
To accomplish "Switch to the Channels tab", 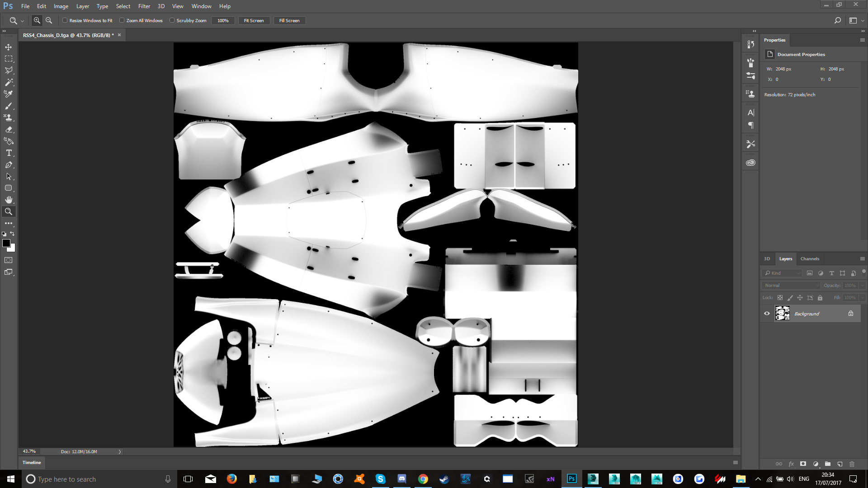I will [x=810, y=259].
